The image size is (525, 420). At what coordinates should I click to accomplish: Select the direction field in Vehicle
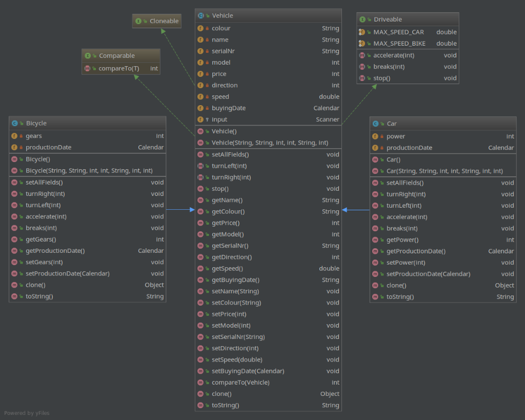coord(268,86)
